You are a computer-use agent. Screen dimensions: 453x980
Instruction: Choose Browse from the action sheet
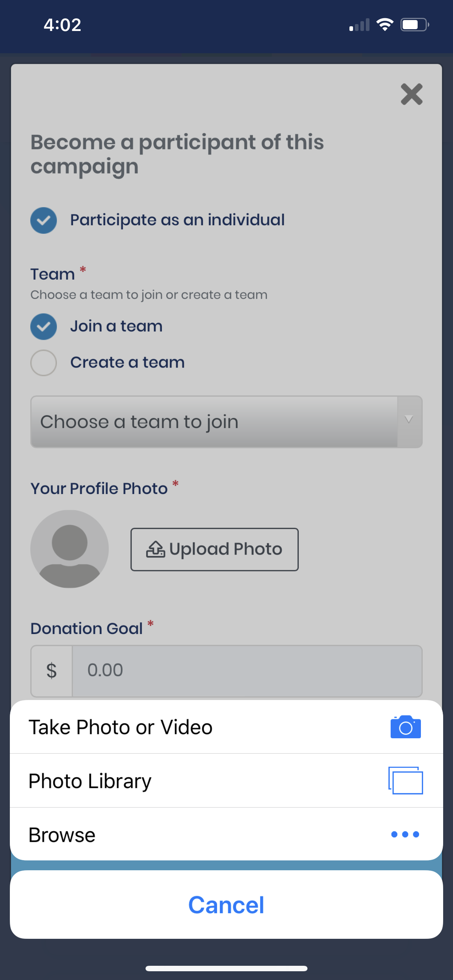[226, 834]
